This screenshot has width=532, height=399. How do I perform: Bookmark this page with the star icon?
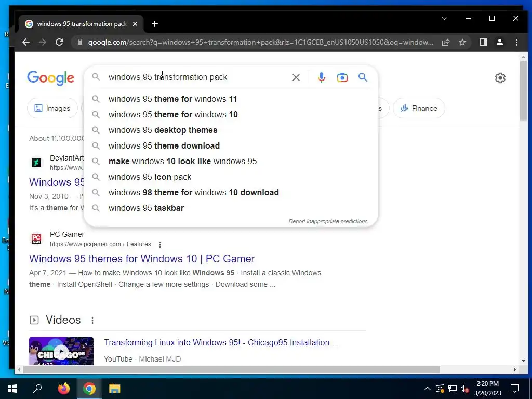tap(462, 42)
